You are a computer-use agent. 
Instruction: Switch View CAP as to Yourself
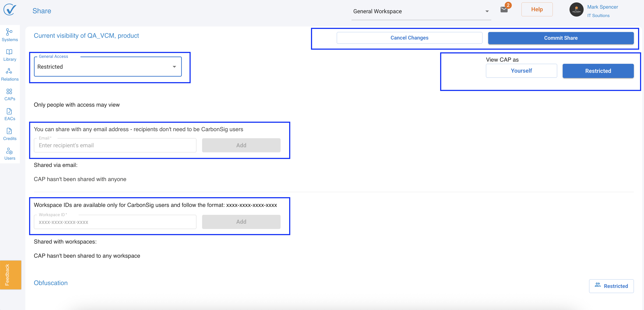(521, 71)
